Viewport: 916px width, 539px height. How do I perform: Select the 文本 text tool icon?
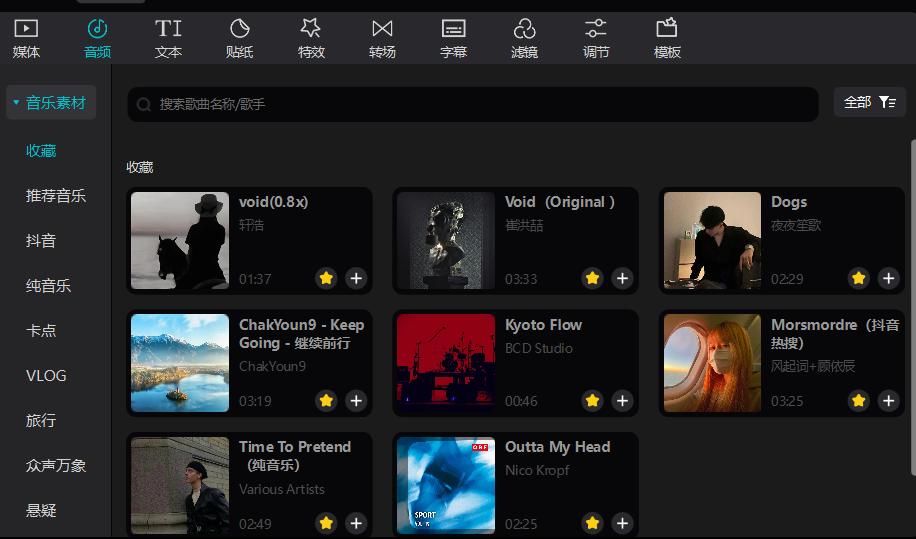pyautogui.click(x=168, y=38)
